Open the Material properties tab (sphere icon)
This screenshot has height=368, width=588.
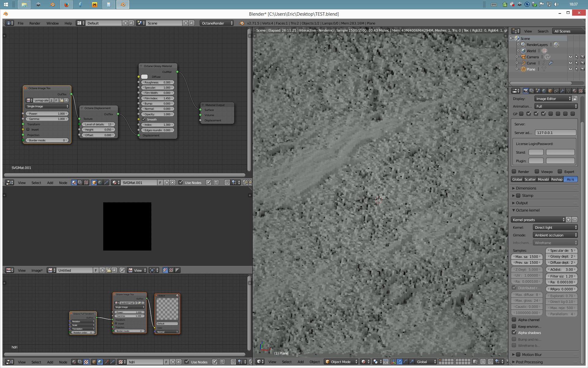pyautogui.click(x=575, y=91)
